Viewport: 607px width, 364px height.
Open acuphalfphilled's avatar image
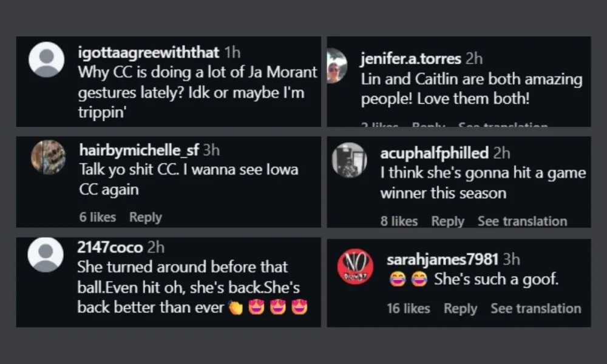point(349,160)
